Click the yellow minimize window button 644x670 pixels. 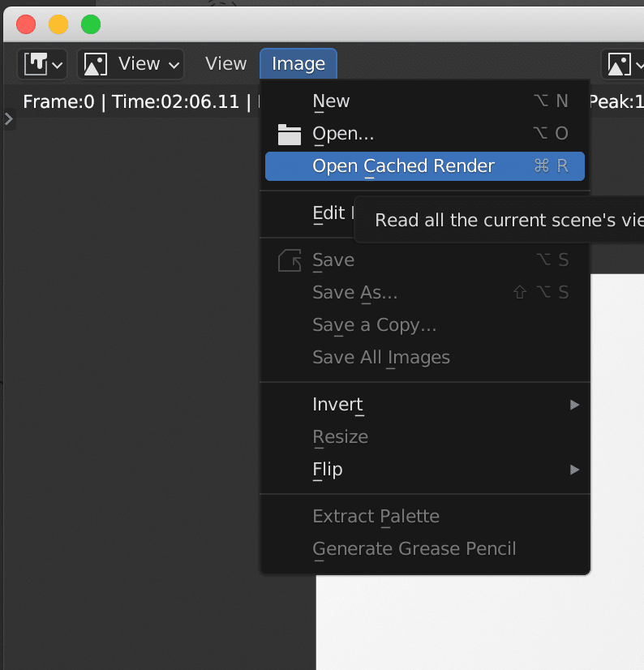pos(58,24)
